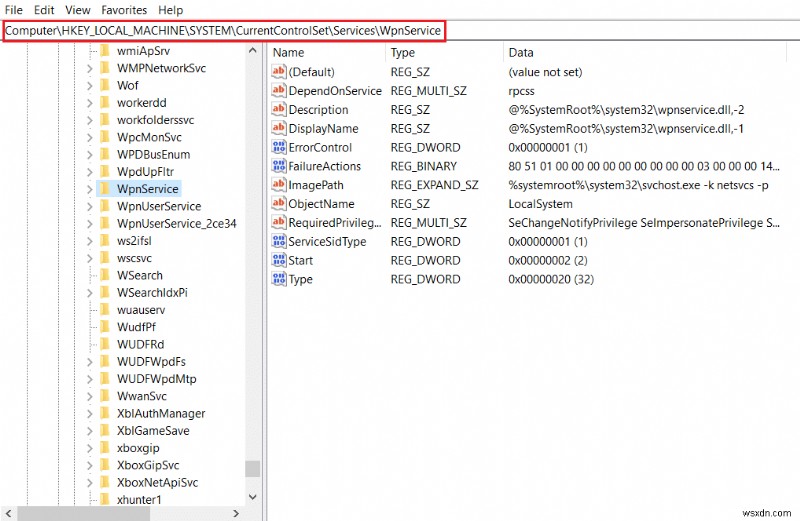Screen dimensions: 800x521
Task: Expand the WMPNetworkSvc key
Action: (90, 68)
